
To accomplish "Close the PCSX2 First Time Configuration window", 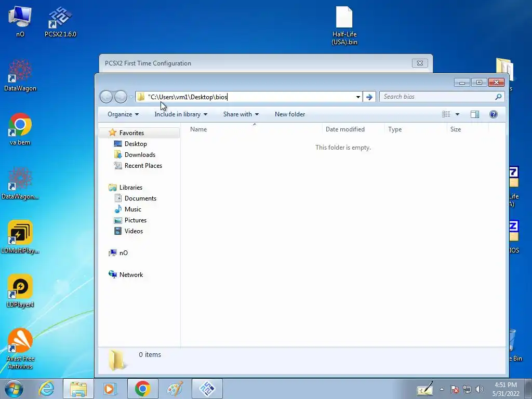I will point(420,63).
